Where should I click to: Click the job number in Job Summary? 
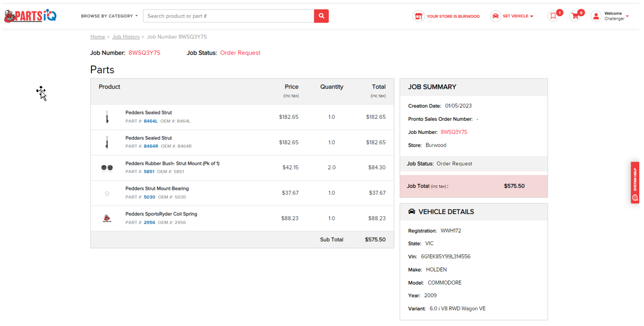(454, 132)
